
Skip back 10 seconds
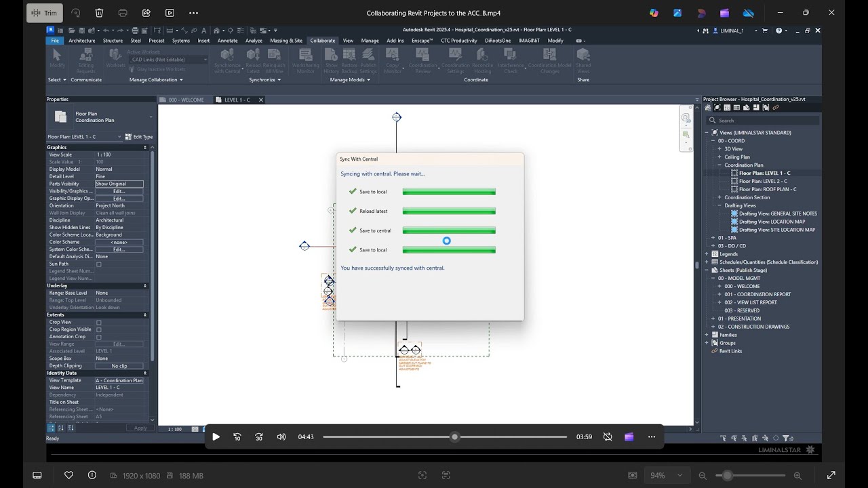click(x=237, y=437)
